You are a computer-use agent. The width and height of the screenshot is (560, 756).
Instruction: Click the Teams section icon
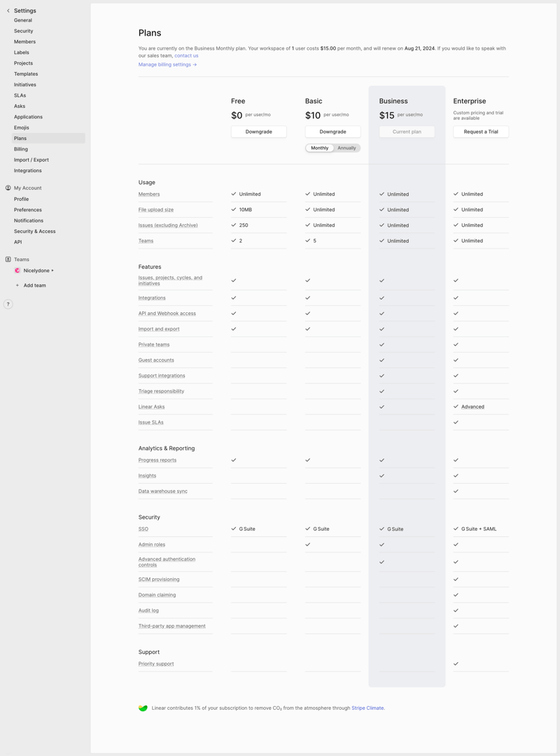(x=8, y=259)
